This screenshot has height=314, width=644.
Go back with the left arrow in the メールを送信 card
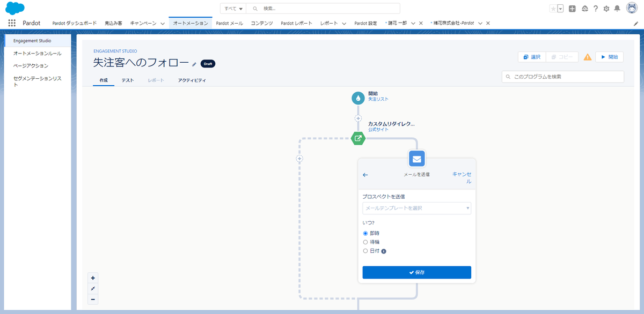click(365, 175)
